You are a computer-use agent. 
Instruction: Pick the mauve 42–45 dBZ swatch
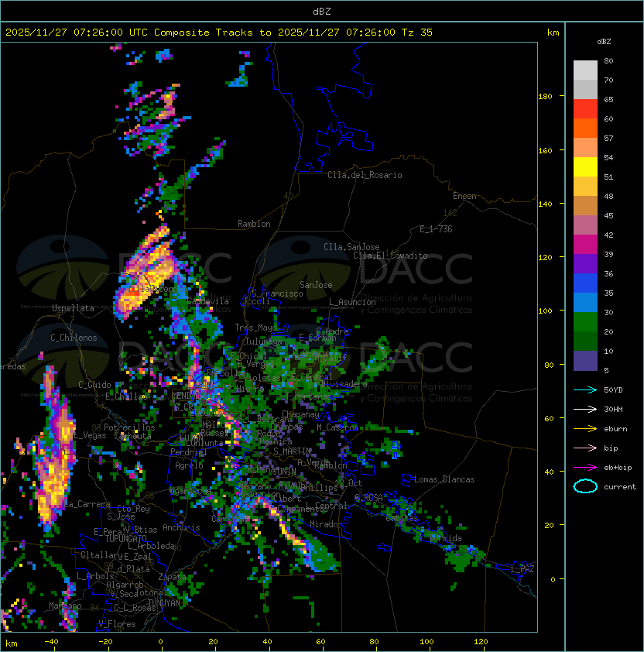pos(585,225)
